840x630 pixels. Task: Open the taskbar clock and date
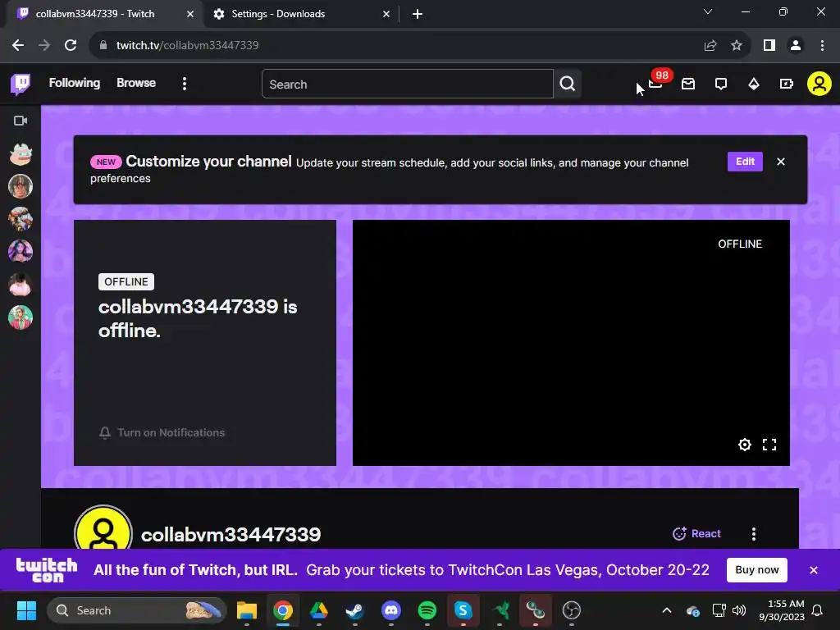click(x=782, y=610)
